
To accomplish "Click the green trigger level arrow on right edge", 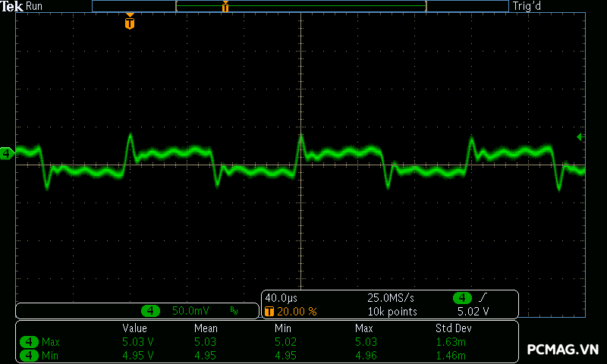I will [x=580, y=136].
